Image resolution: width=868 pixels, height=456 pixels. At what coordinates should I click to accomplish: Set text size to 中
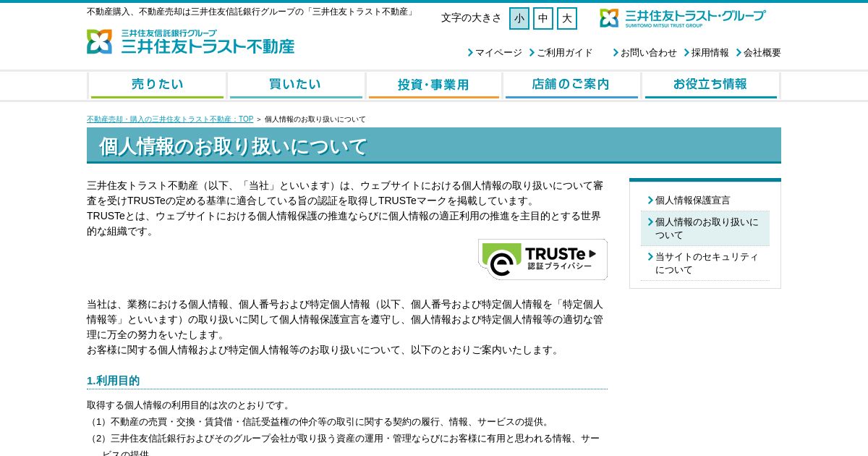(x=543, y=18)
